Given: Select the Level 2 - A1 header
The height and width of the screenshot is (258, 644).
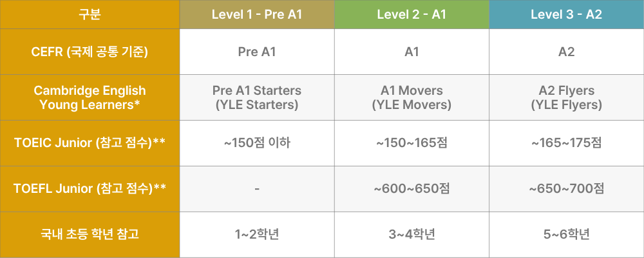Looking at the screenshot, I should coord(412,15).
